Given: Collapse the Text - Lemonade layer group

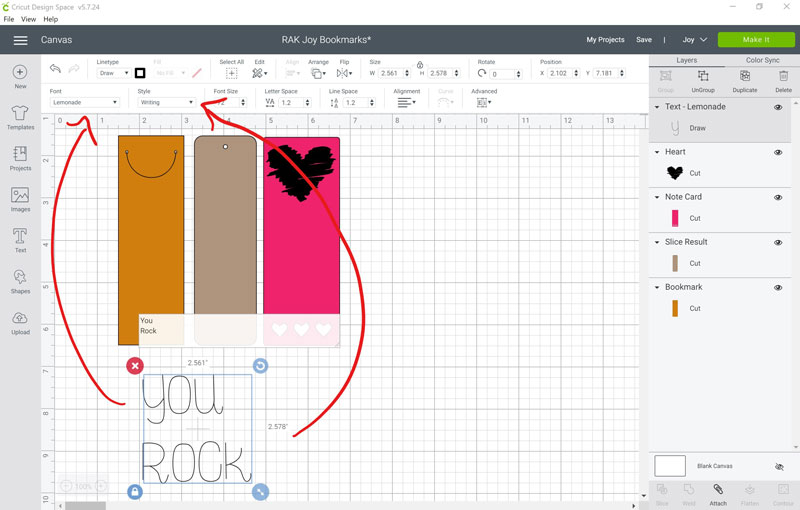Looking at the screenshot, I should point(657,107).
